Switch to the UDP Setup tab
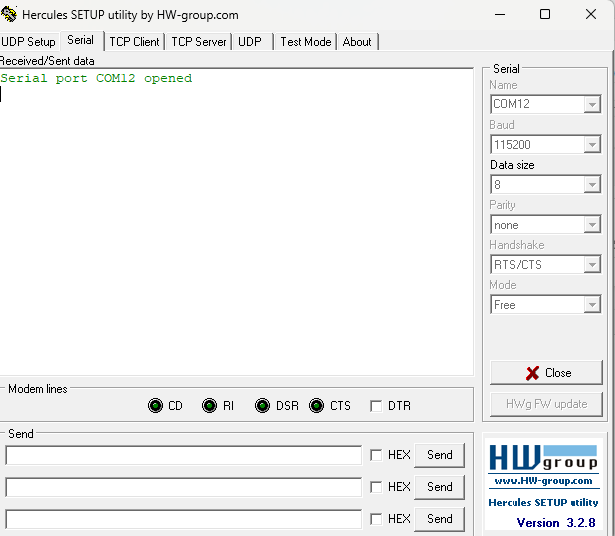The image size is (615, 536). (28, 42)
